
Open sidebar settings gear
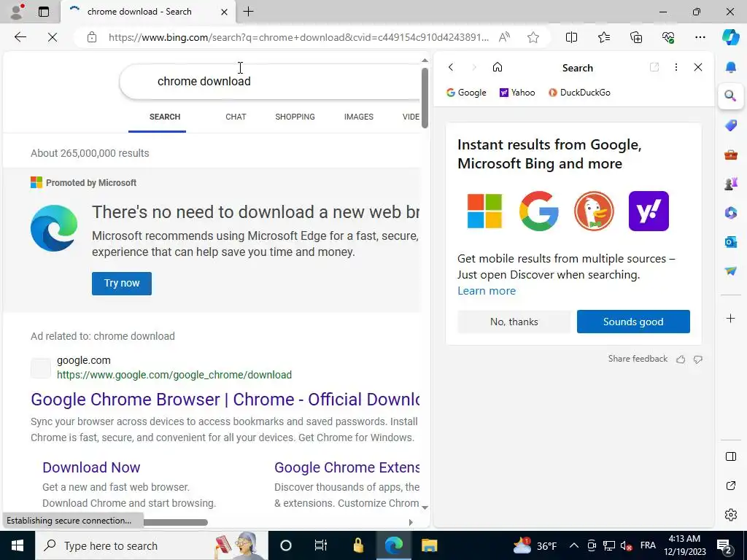731,515
